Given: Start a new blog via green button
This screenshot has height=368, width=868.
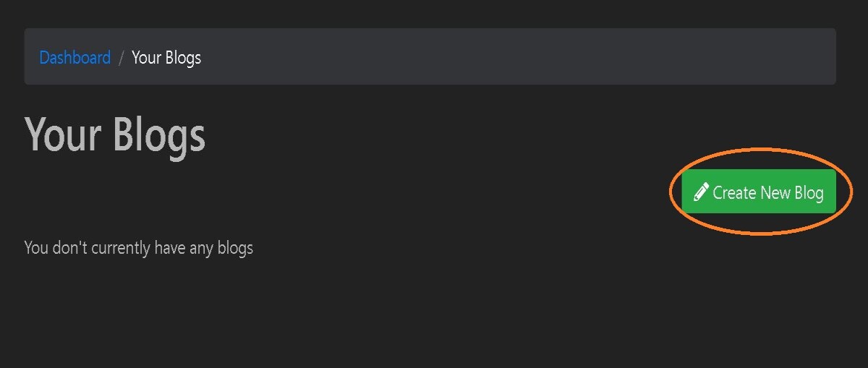Looking at the screenshot, I should (x=759, y=192).
